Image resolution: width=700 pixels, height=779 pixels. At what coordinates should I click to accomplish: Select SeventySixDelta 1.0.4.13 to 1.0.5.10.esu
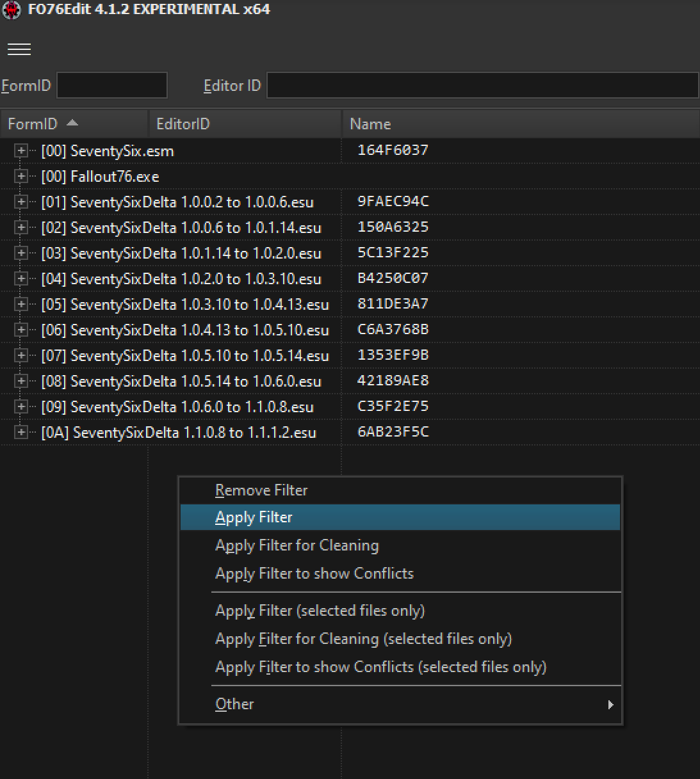pos(185,330)
